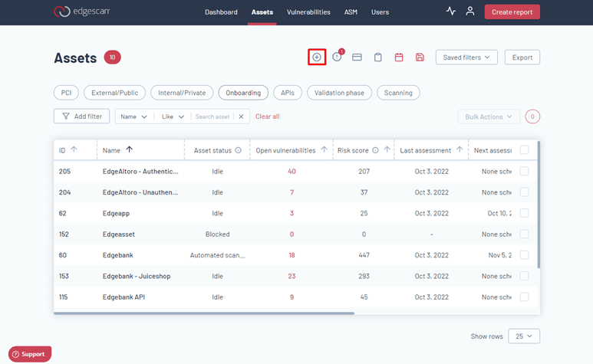This screenshot has height=364, width=593.
Task: Click the Blocked status cell
Action: (x=217, y=234)
